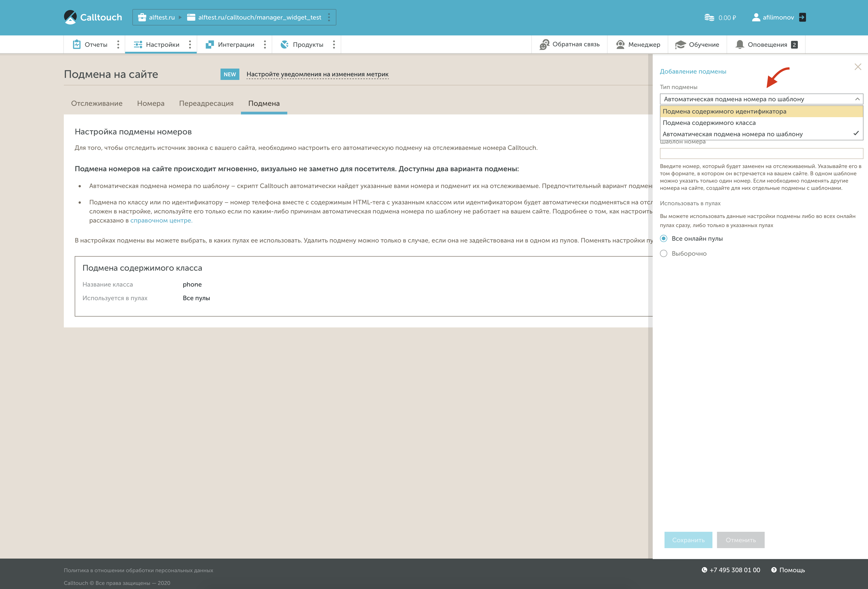Click the Calltouch logo icon

(x=70, y=17)
